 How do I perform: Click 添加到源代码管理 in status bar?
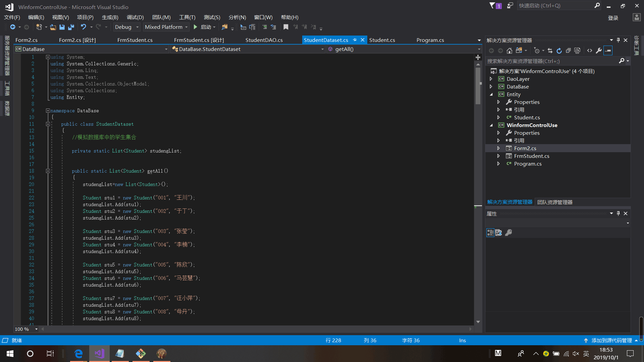click(611, 341)
